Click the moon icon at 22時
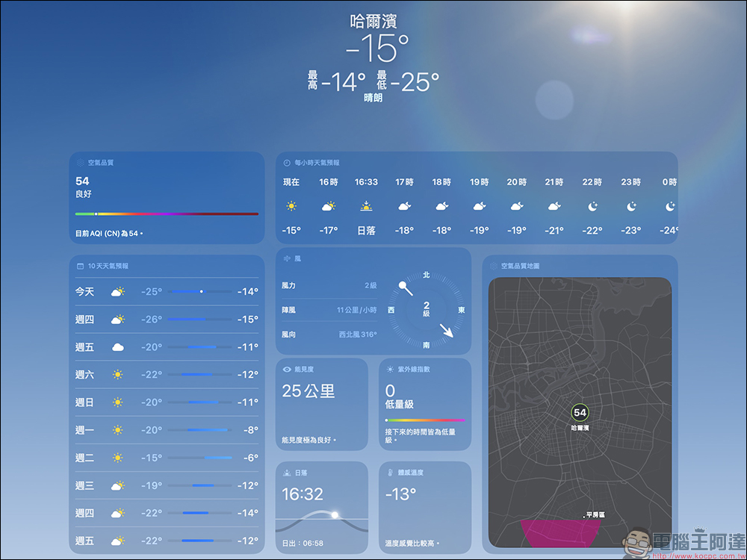 [592, 205]
